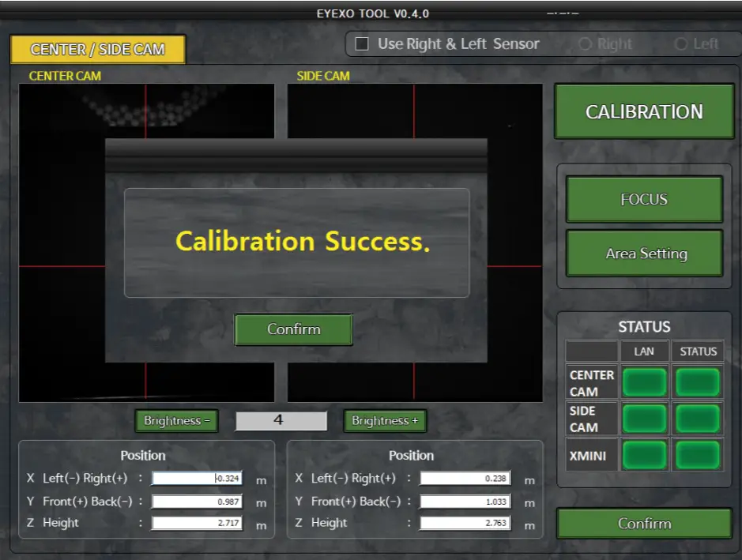Click the LAN column header
Screen dimensions: 742x560
point(644,351)
